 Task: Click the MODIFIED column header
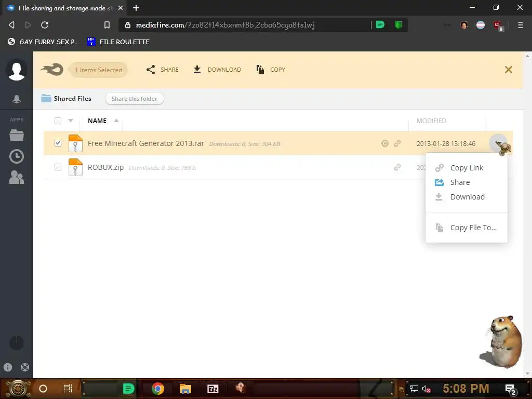pos(431,121)
